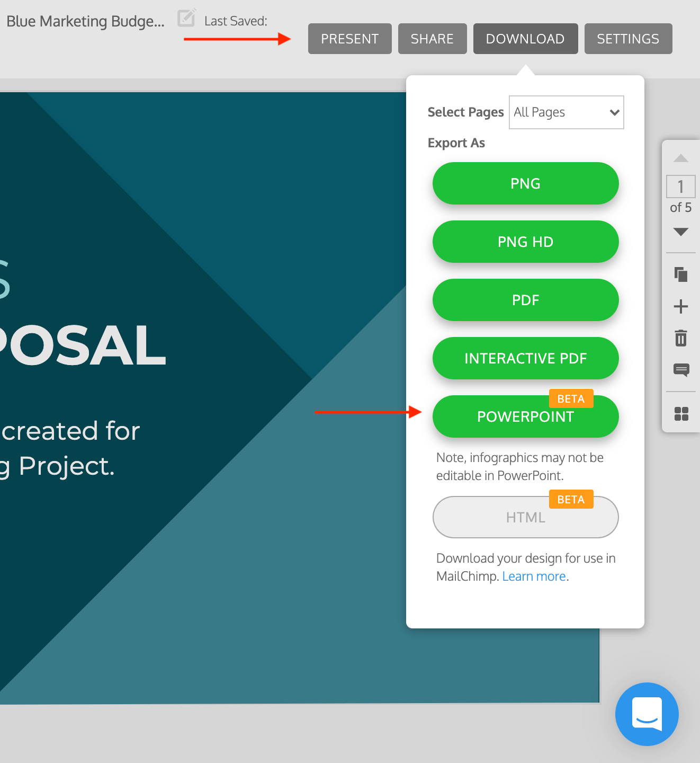Add a new page with plus icon
Image resolution: width=700 pixels, height=763 pixels.
pos(681,306)
